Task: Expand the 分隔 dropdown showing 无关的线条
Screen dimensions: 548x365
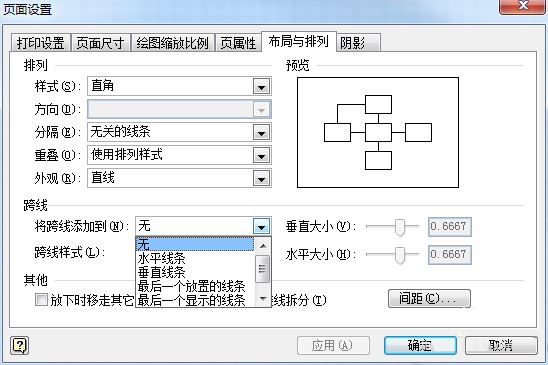Action: [x=179, y=132]
